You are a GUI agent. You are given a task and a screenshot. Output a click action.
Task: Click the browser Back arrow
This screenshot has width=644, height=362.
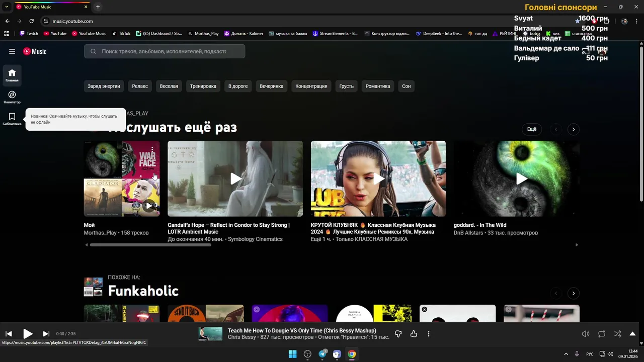[7, 21]
